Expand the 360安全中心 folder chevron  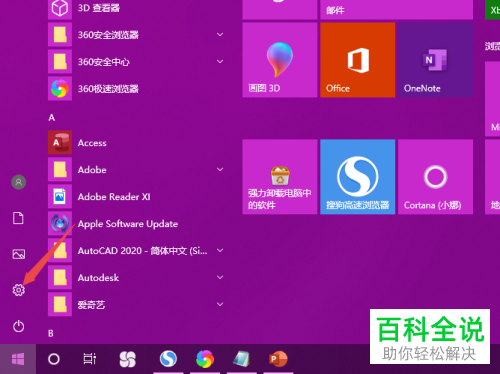[220, 61]
